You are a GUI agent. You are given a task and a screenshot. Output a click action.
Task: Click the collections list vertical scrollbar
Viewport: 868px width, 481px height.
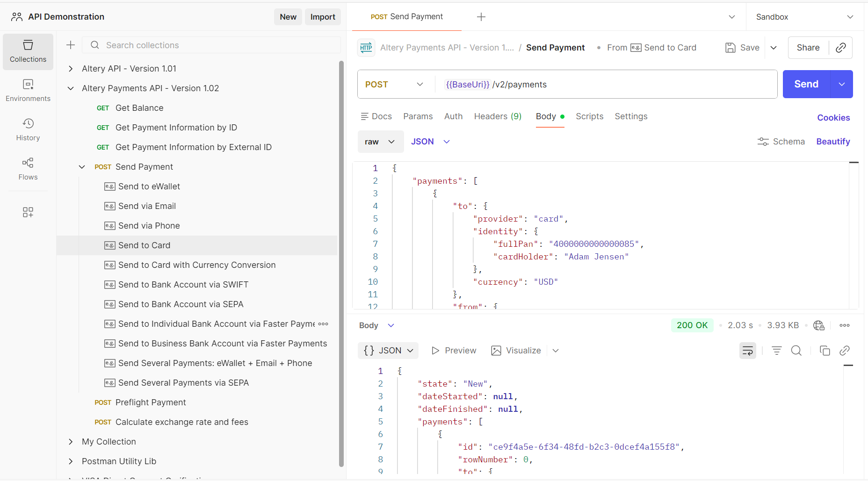[x=341, y=264]
